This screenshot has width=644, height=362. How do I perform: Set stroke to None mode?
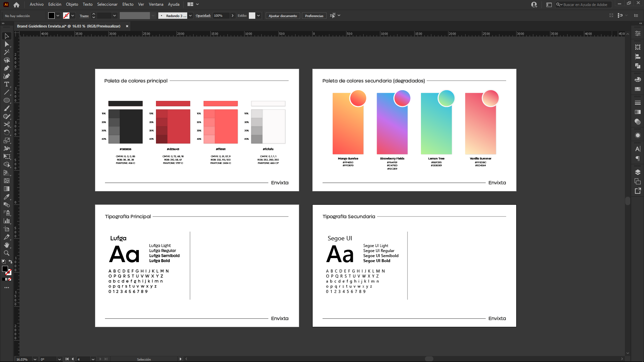[10, 279]
